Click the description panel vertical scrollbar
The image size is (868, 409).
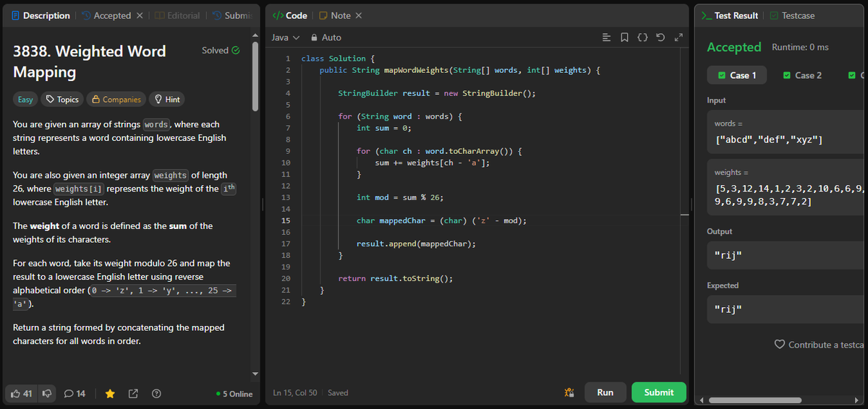[x=255, y=75]
